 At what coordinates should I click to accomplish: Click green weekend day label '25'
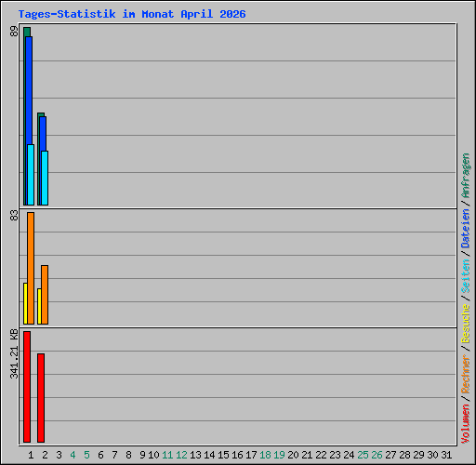coord(363,455)
